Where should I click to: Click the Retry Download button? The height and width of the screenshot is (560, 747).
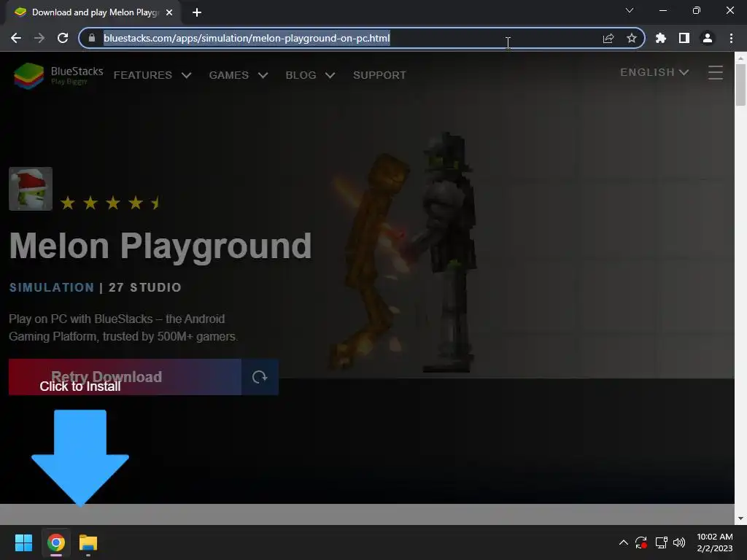click(x=125, y=377)
